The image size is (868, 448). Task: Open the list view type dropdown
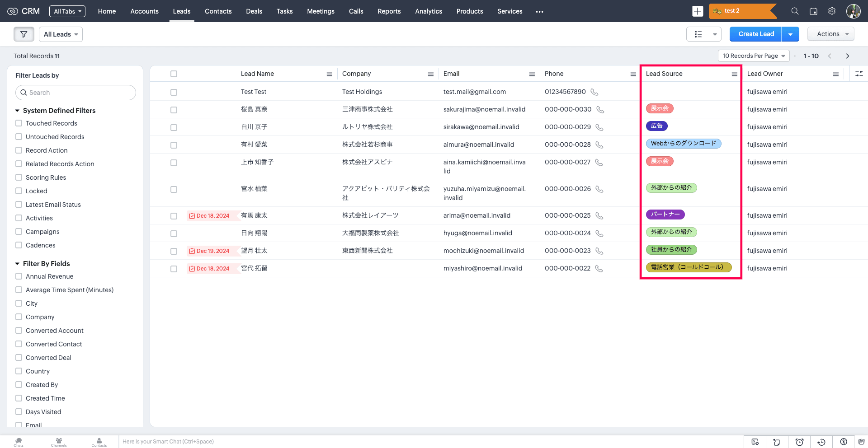(x=703, y=34)
